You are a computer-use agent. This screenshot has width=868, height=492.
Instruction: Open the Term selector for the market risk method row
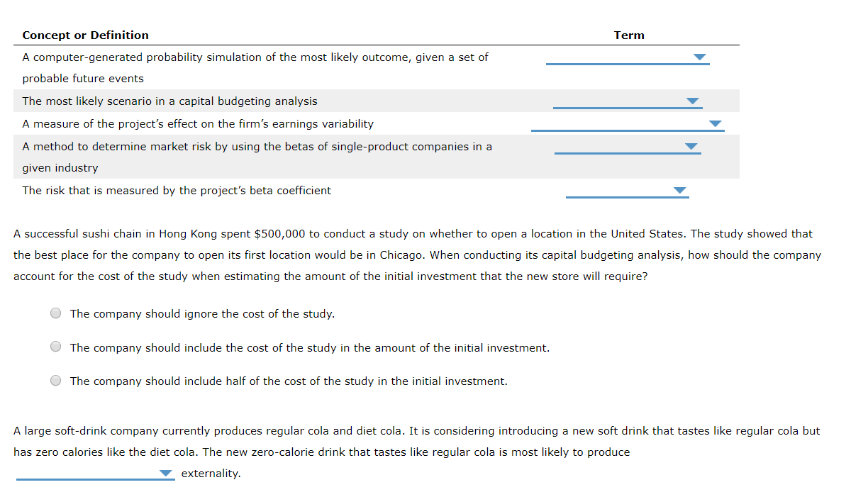click(x=628, y=148)
